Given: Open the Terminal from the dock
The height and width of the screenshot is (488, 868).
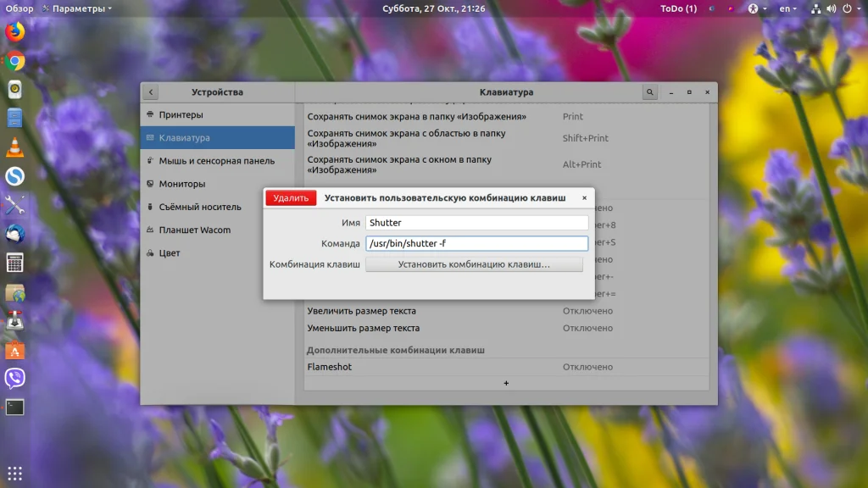Looking at the screenshot, I should coord(15,408).
